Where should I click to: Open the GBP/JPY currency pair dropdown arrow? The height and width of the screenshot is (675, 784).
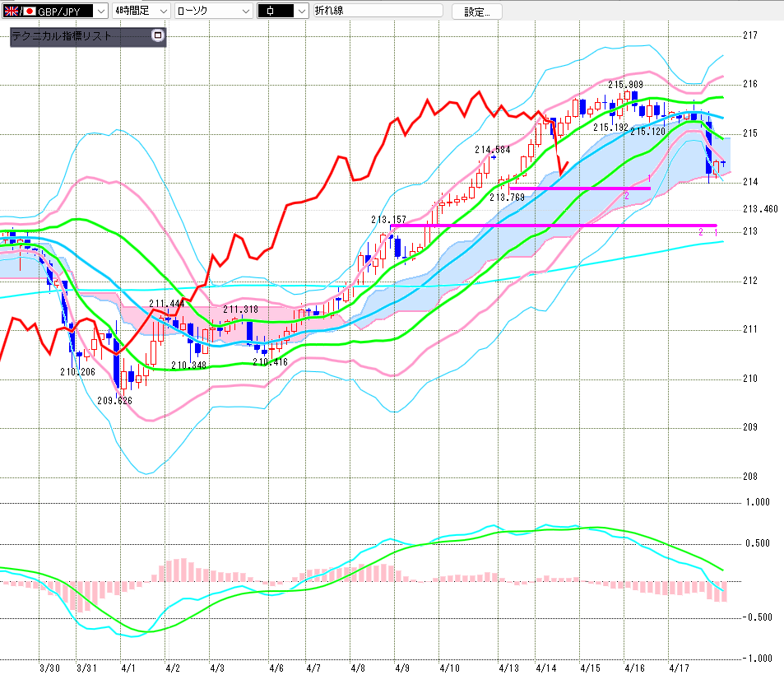pos(100,11)
